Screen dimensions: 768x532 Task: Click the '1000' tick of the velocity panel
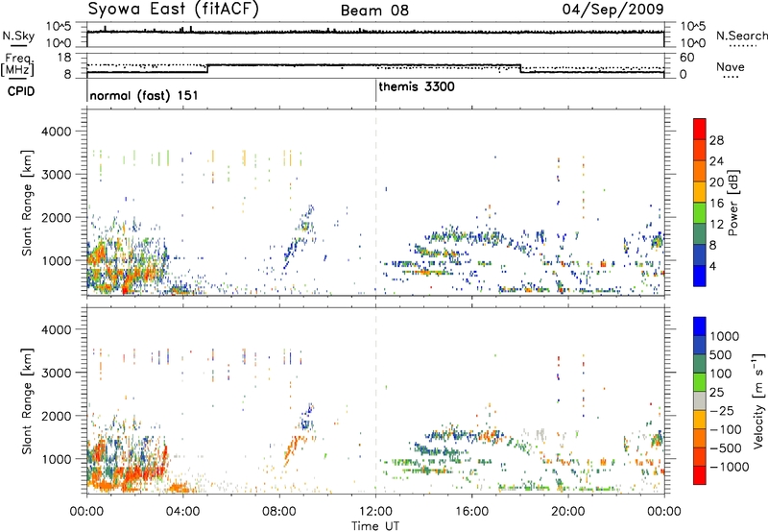(x=56, y=459)
